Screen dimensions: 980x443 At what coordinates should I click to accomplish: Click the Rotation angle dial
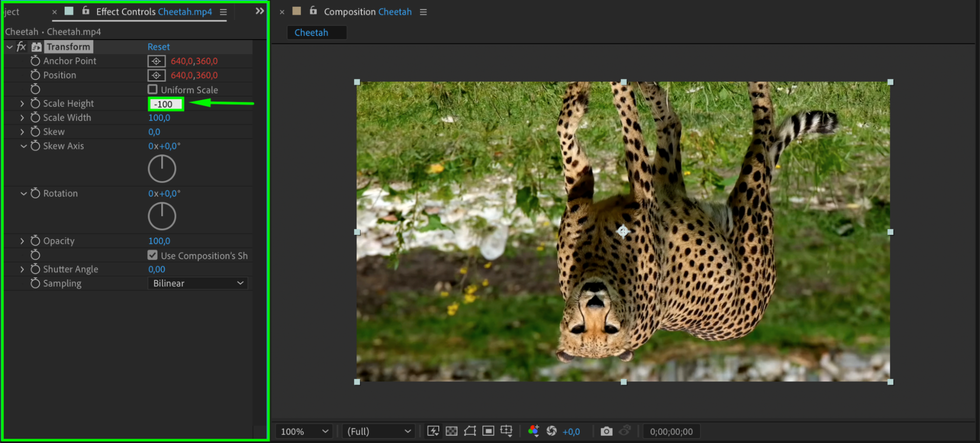coord(162,216)
